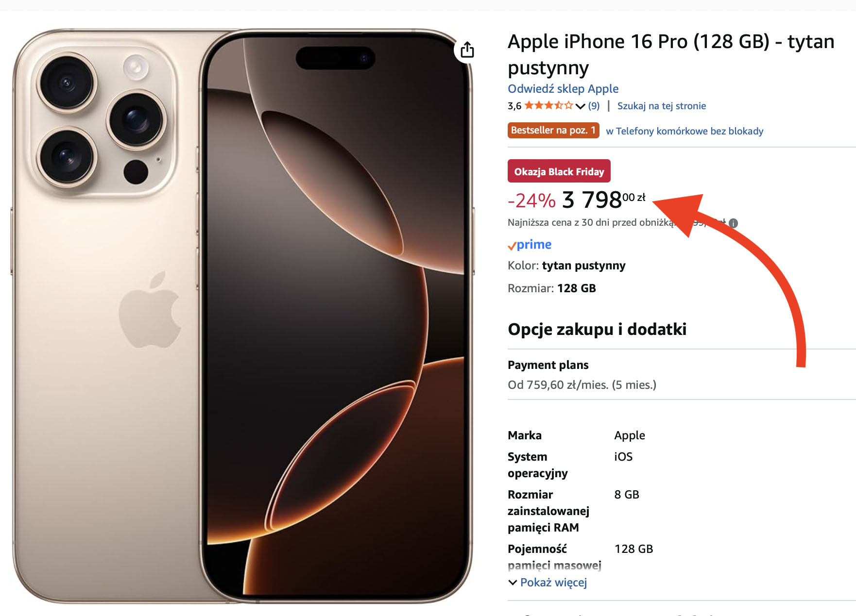Expand the rating breakdown chevron
This screenshot has width=856, height=616.
[580, 106]
